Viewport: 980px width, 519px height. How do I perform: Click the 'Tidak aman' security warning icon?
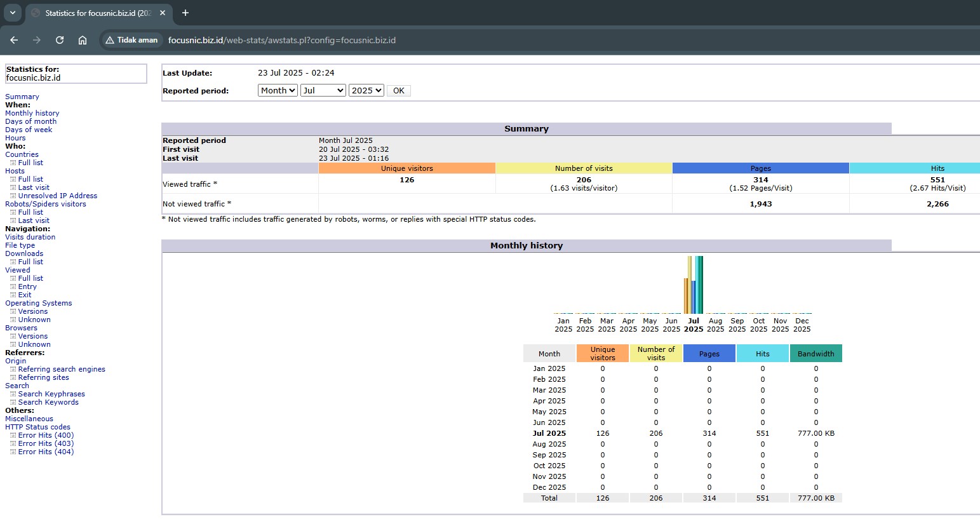(x=111, y=40)
